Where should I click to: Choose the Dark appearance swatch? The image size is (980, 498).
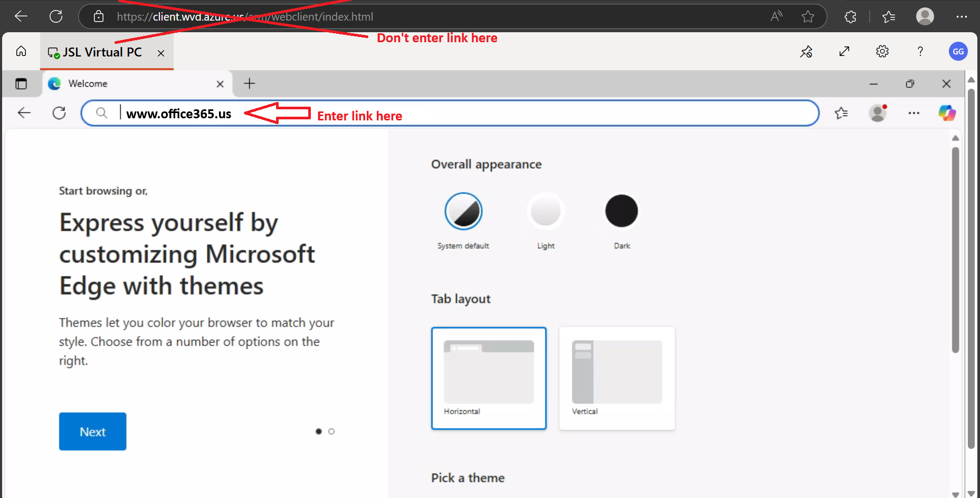pos(622,211)
